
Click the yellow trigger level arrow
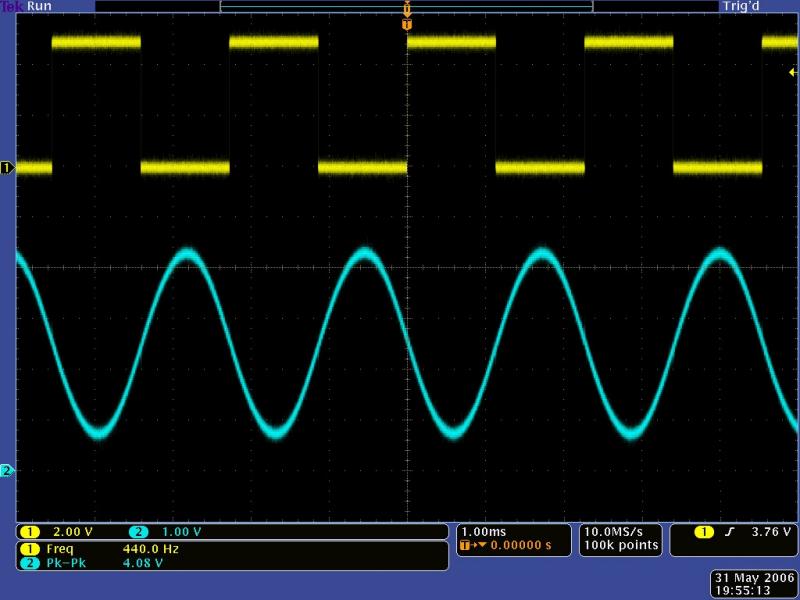[793, 72]
